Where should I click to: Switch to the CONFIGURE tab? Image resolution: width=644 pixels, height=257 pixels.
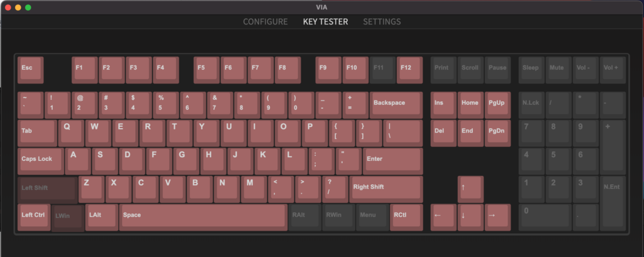click(265, 22)
